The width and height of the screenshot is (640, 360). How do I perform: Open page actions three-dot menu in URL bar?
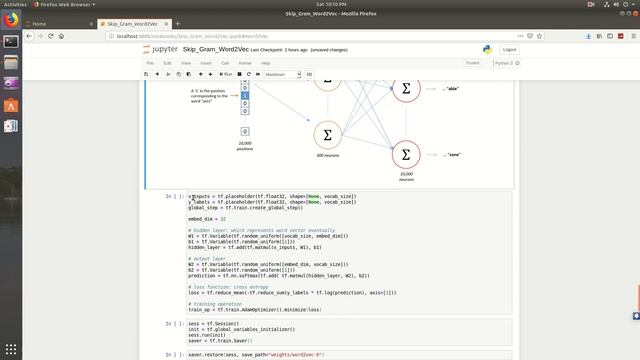click(x=520, y=36)
